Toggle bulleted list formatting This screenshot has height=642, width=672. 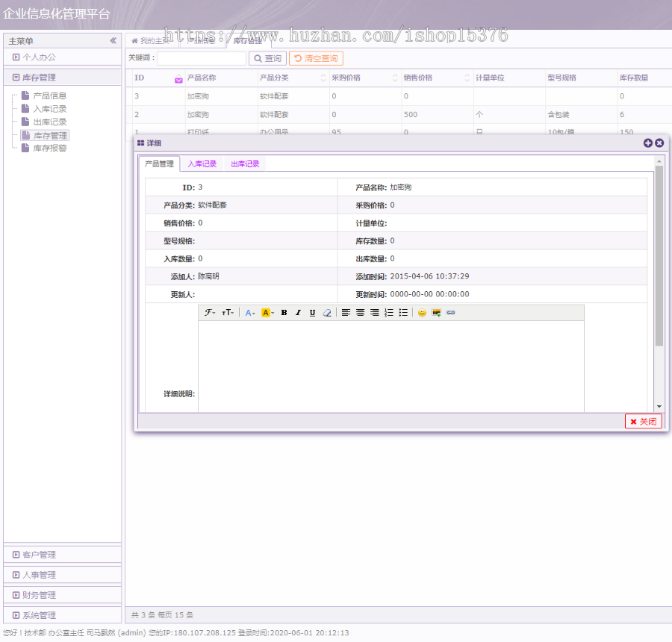(x=402, y=313)
